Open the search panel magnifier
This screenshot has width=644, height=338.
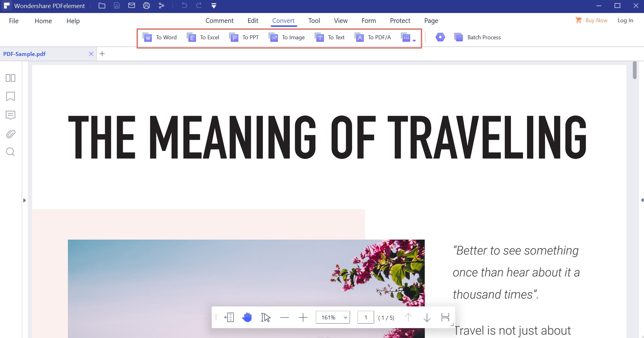click(x=11, y=152)
